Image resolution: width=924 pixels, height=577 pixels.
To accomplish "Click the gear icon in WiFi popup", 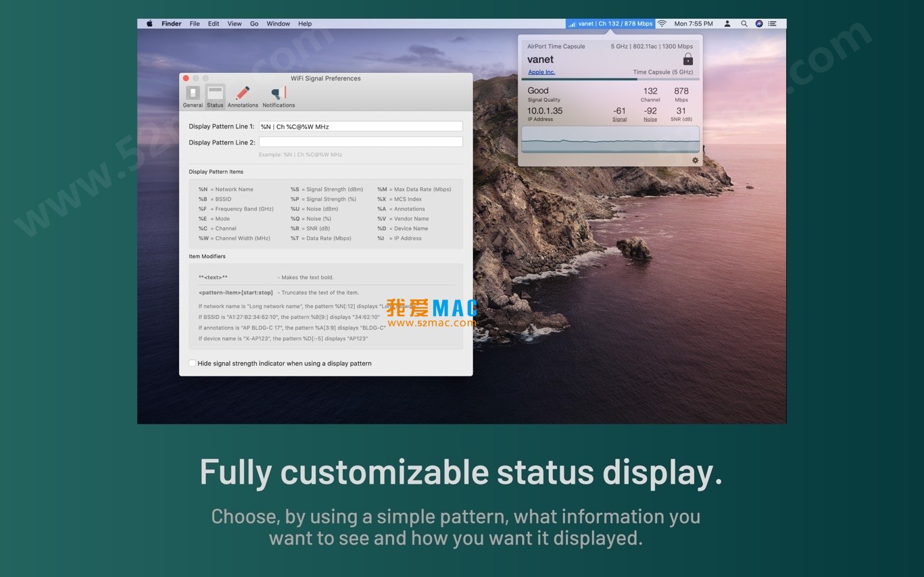I will (x=695, y=160).
